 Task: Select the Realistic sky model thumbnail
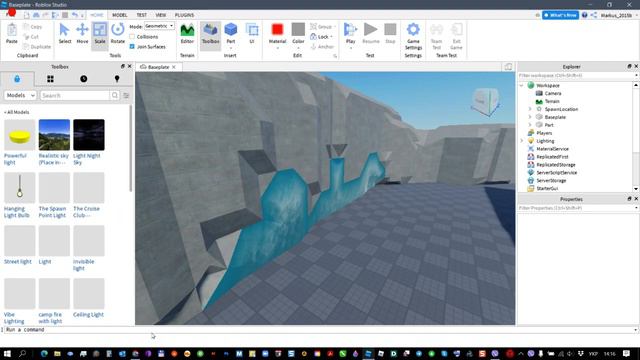[x=54, y=135]
